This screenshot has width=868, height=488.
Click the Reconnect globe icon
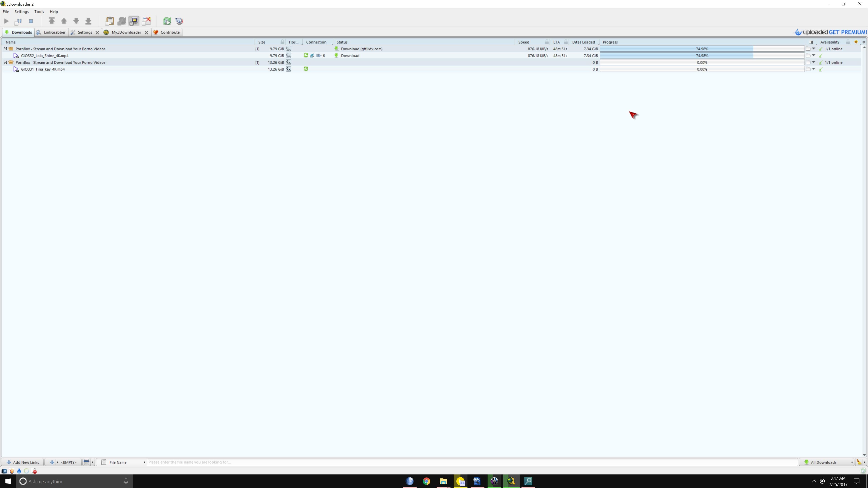pyautogui.click(x=179, y=21)
